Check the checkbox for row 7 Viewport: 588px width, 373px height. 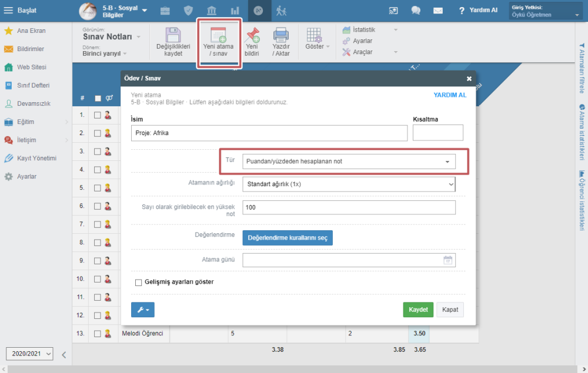(98, 224)
